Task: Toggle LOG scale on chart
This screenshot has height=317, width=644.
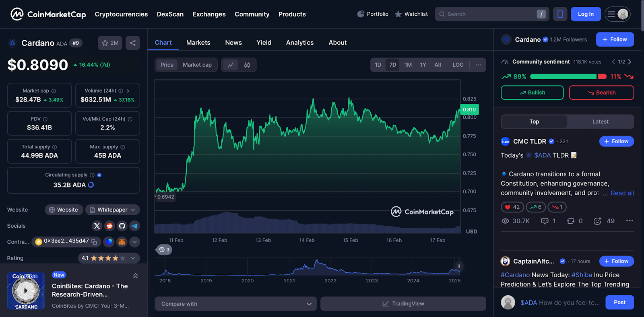Action: point(458,65)
